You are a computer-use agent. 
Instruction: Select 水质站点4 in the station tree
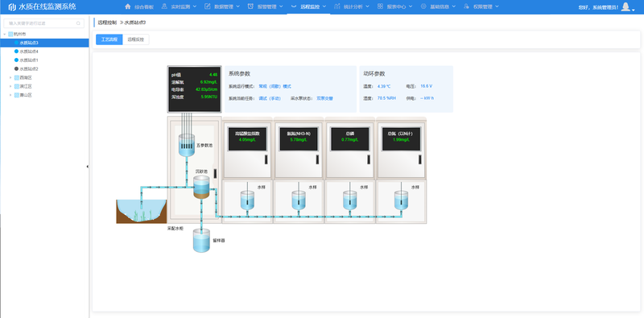(x=29, y=52)
